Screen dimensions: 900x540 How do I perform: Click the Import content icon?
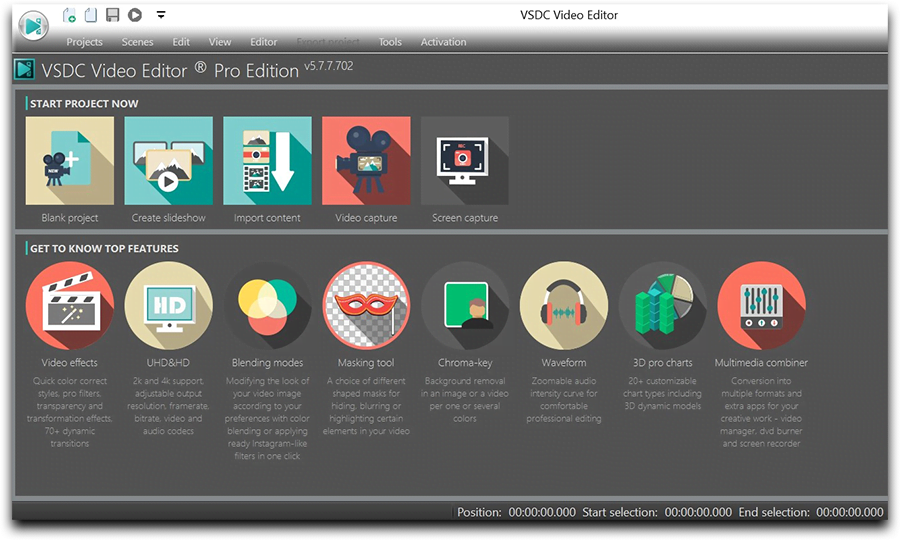267,161
